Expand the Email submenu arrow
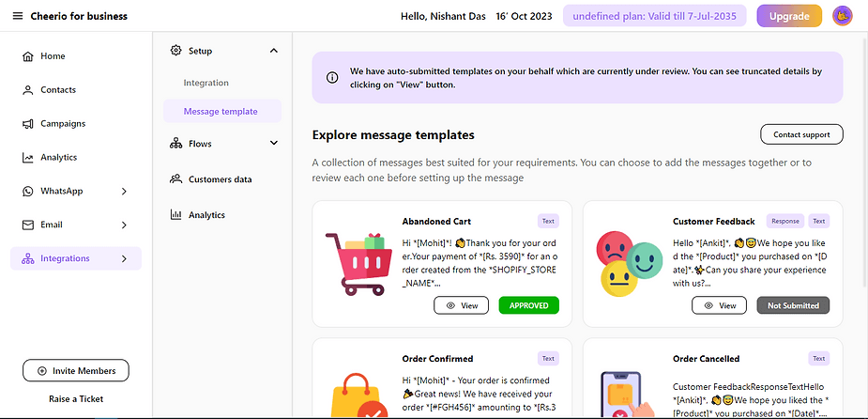 (x=124, y=225)
